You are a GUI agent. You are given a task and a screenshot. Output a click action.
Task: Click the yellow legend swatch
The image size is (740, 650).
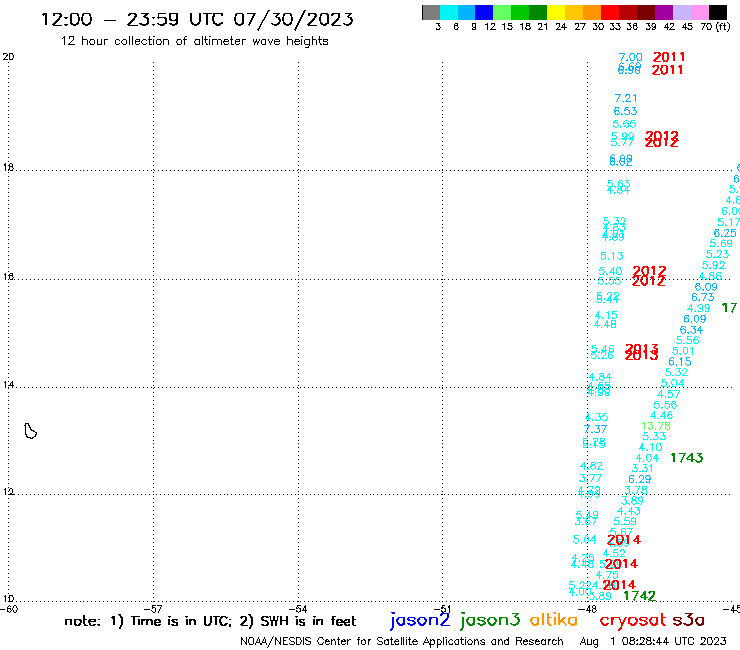coord(556,12)
